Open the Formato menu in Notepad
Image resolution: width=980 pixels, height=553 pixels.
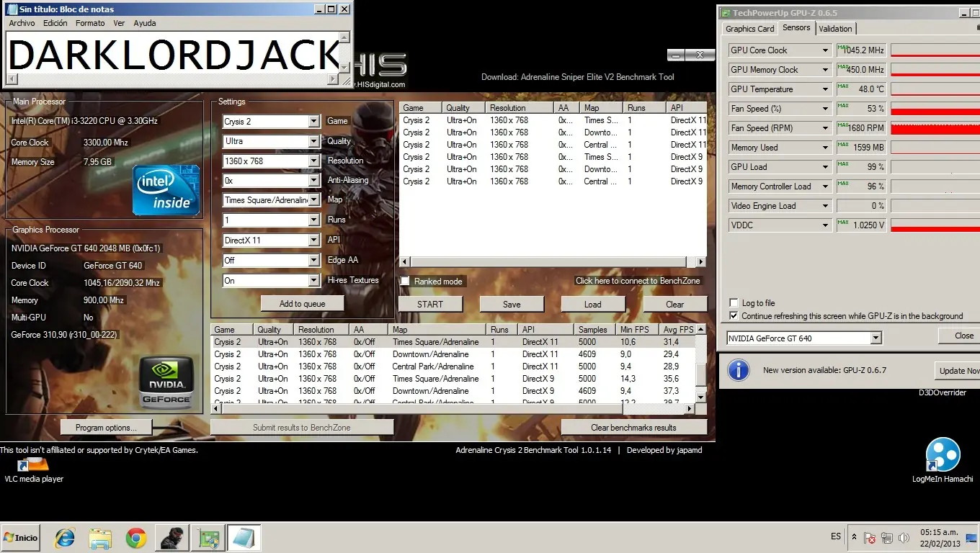point(90,23)
